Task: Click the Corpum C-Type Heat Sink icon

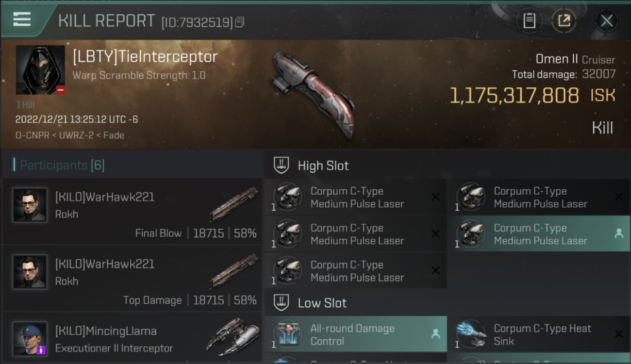Action: click(471, 334)
